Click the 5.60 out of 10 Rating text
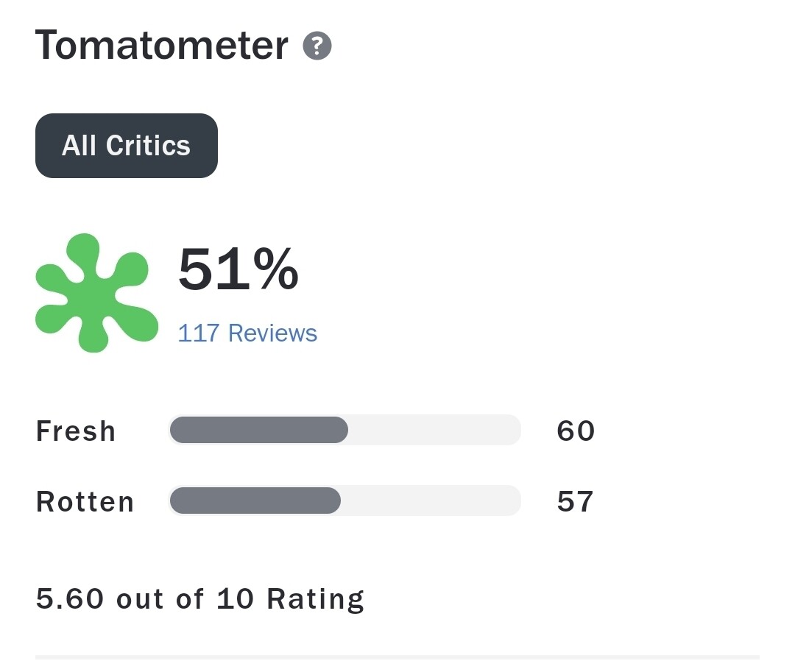 click(200, 598)
